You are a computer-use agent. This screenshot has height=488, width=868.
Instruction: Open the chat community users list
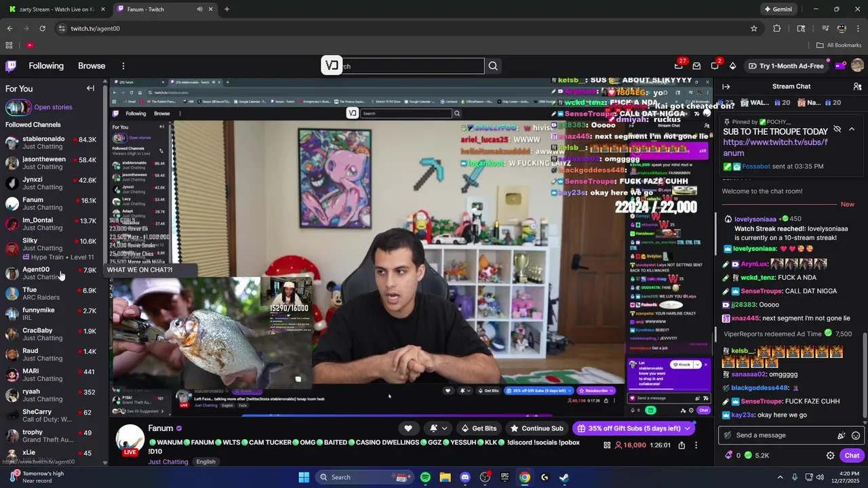(x=857, y=86)
